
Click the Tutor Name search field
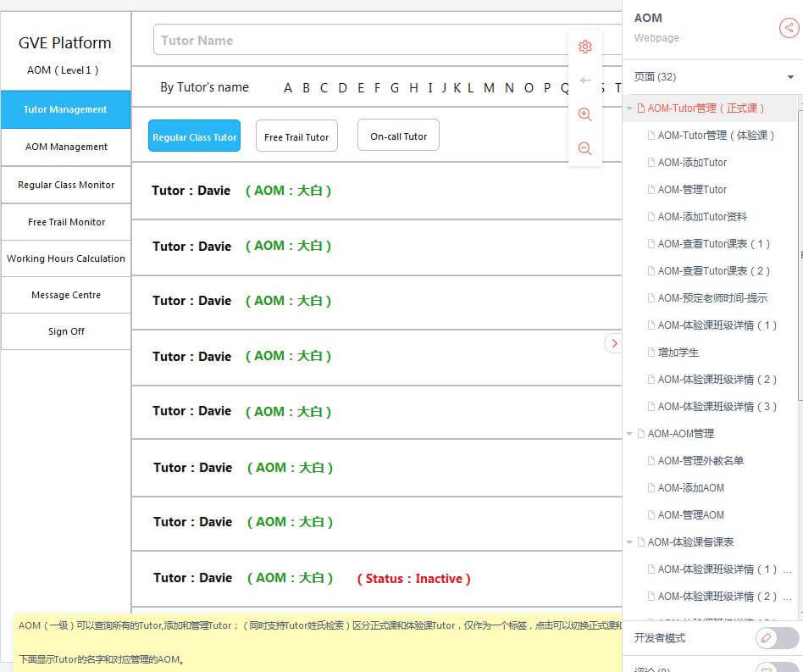[x=364, y=40]
